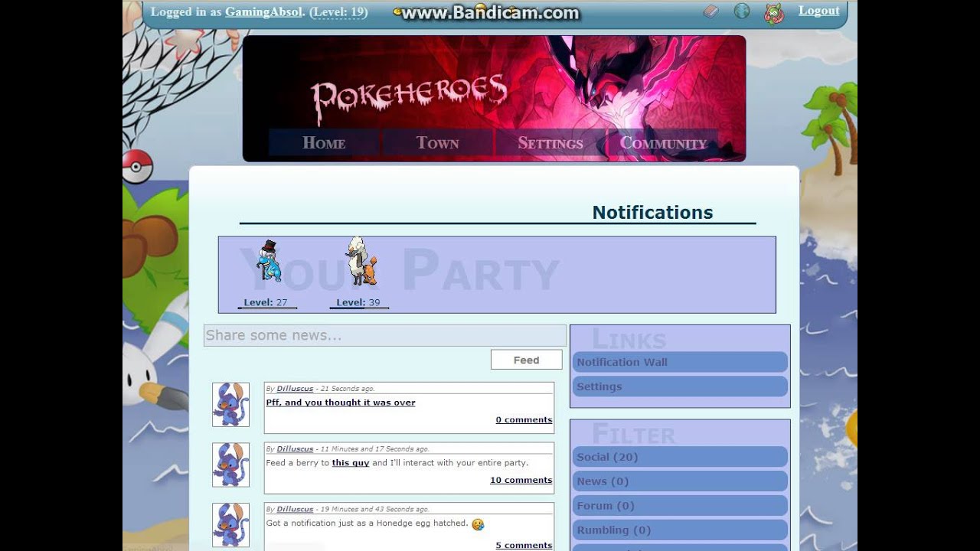The image size is (980, 551).
Task: Open Dilluscus avatar on 19 Minutes post
Action: tap(230, 524)
